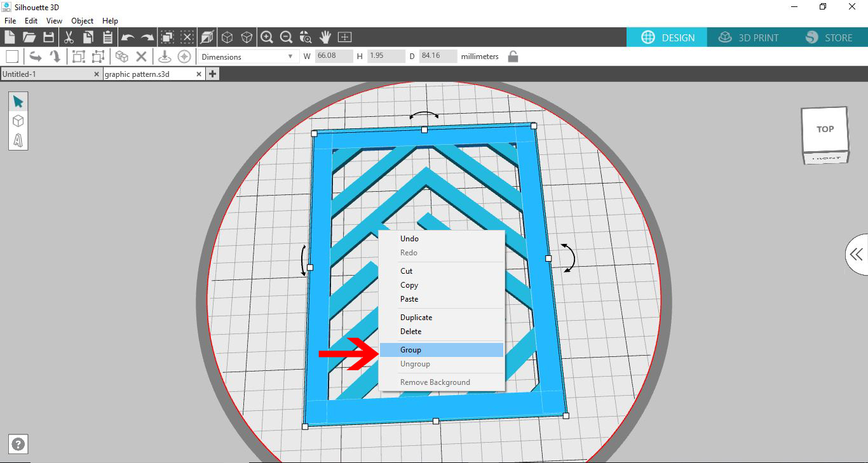Click the H height input field

point(386,56)
